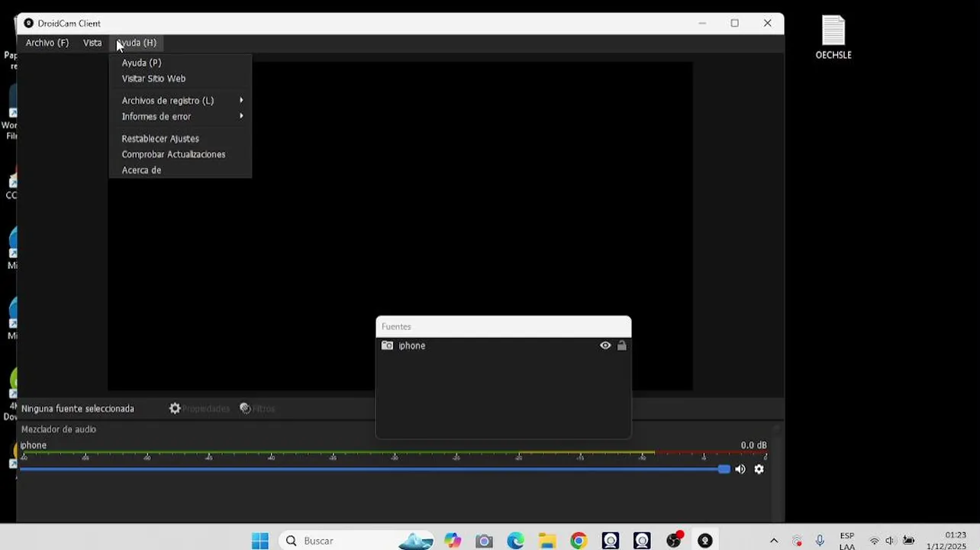This screenshot has height=550, width=980.
Task: Launch Microsoft Edge from taskbar
Action: pos(515,541)
